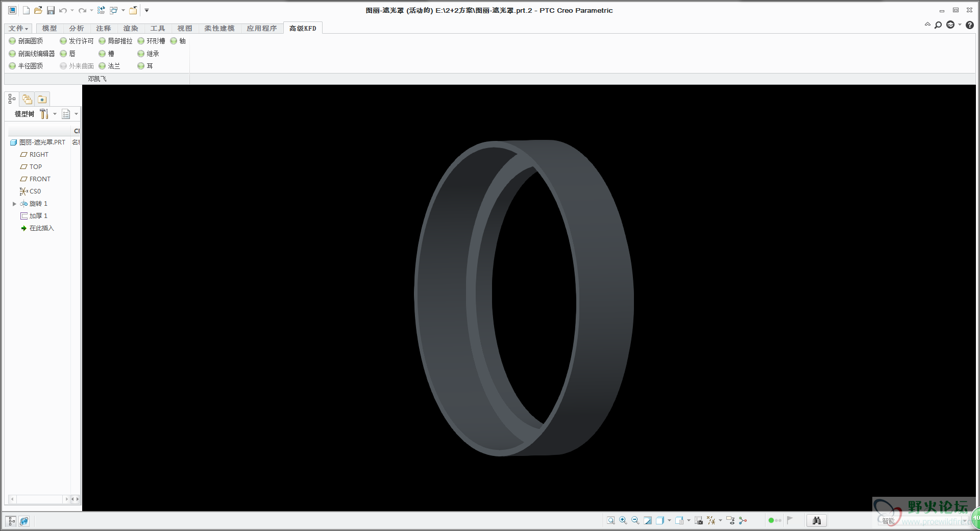980x531 pixels.
Task: Click the flag notification icon in status bar
Action: (x=790, y=520)
